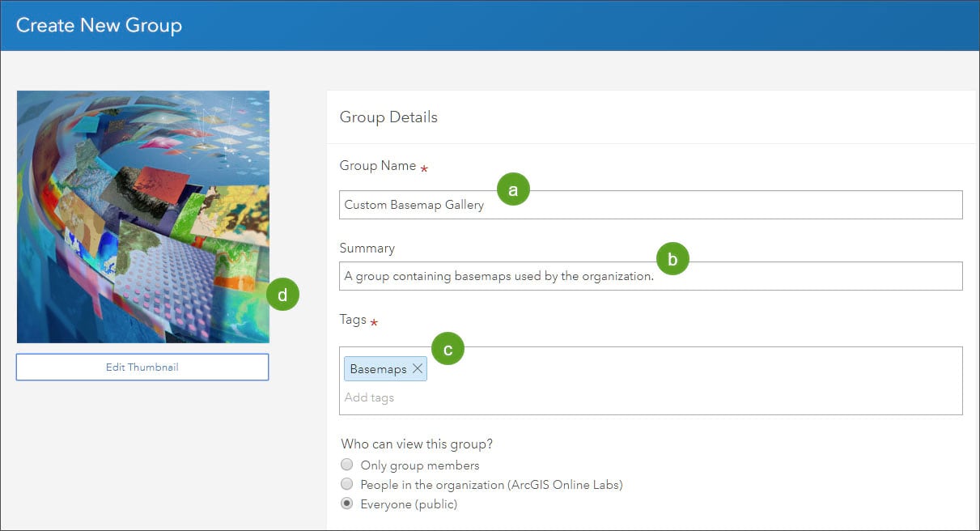Click the Summary field label

[367, 249]
